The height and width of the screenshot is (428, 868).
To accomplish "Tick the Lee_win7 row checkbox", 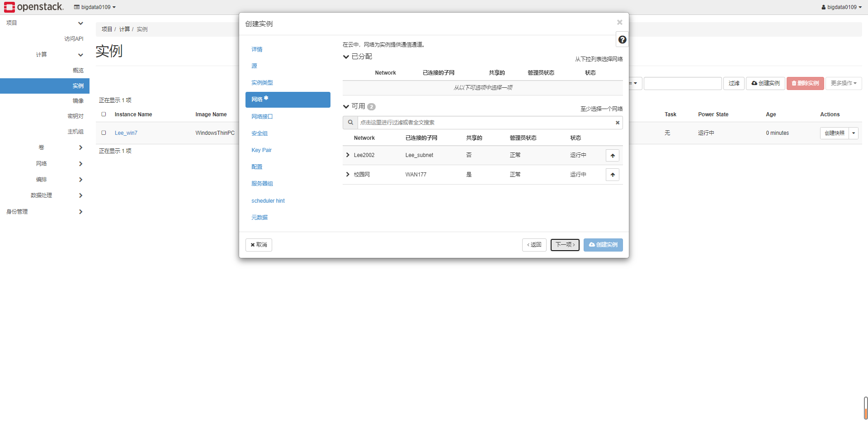I will 104,133.
